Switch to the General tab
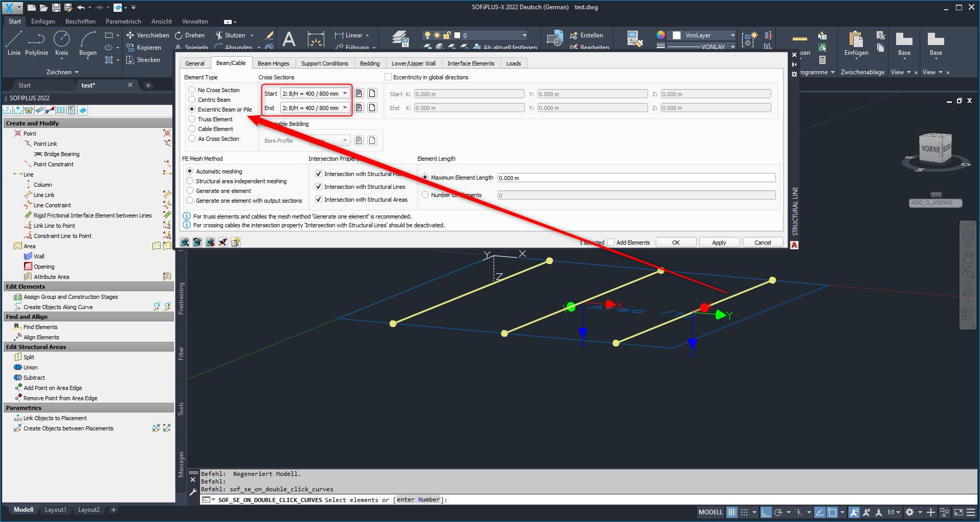The width and height of the screenshot is (980, 522). point(194,63)
